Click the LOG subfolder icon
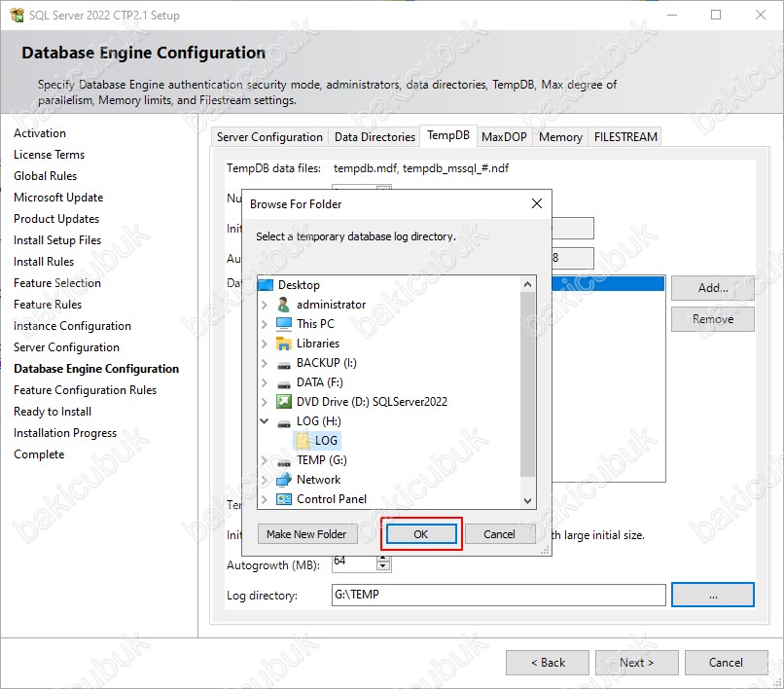The height and width of the screenshot is (689, 784). pyautogui.click(x=303, y=441)
